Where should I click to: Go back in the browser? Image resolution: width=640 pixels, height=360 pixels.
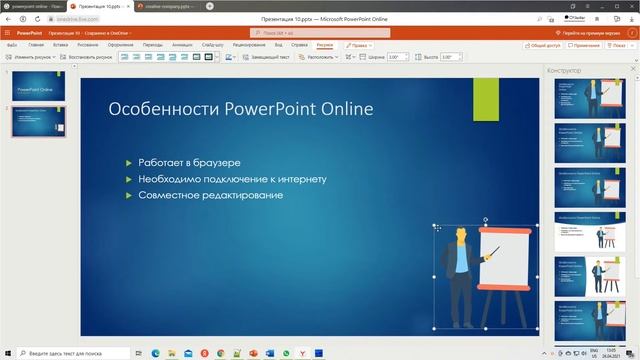(8, 19)
